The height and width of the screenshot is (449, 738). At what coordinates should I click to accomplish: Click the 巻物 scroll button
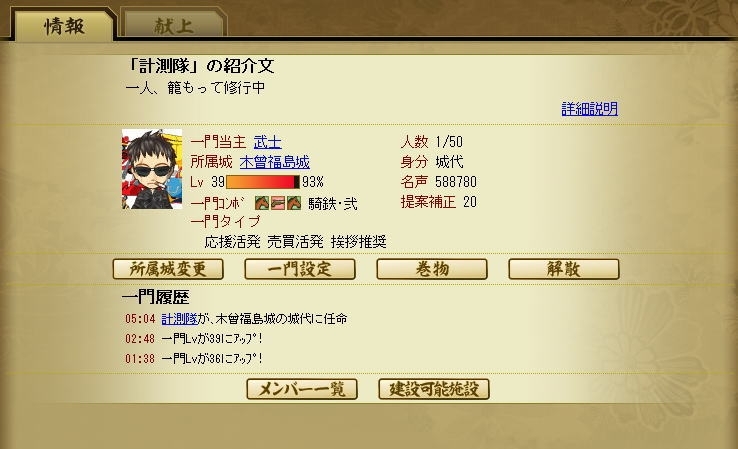point(432,269)
